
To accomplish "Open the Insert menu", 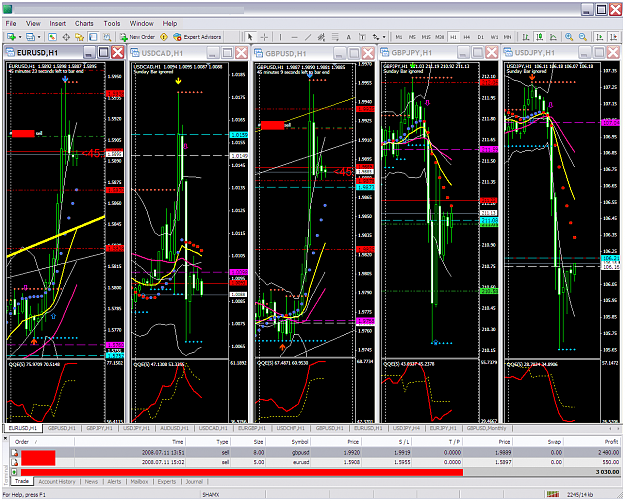I will pos(58,24).
